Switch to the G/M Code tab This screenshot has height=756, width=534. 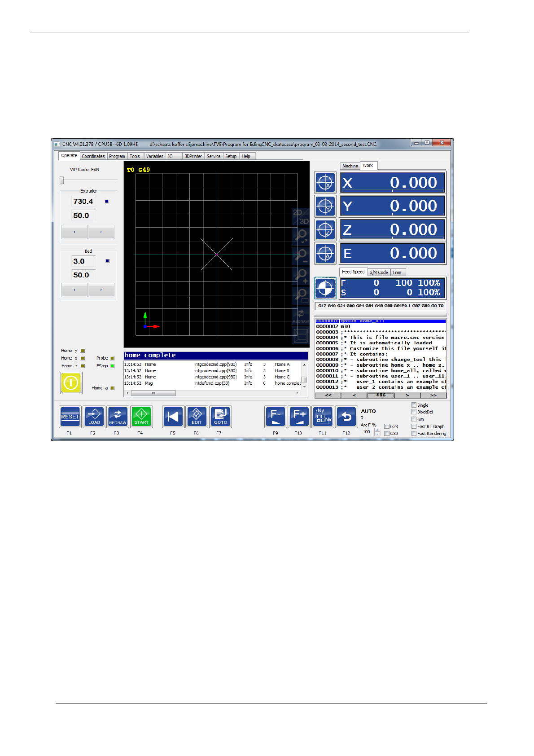[379, 272]
